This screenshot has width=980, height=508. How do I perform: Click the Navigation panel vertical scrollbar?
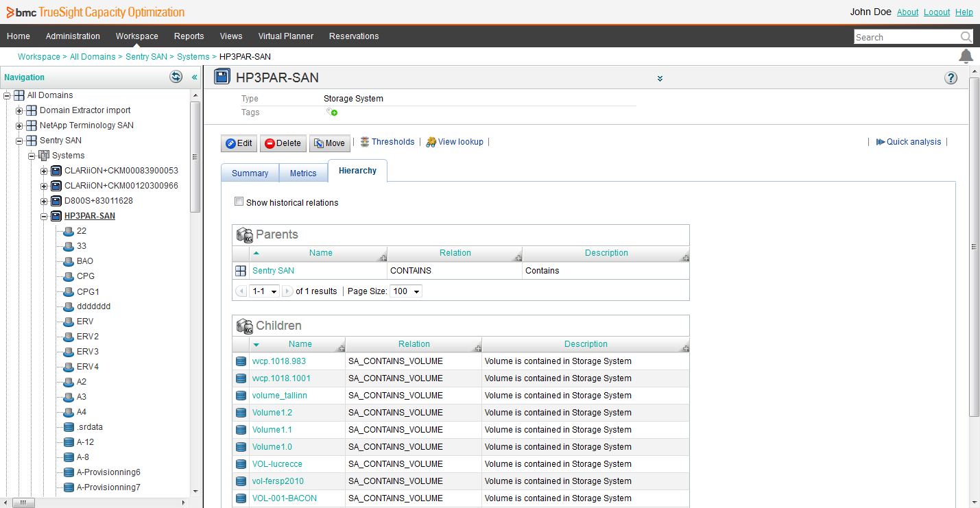point(195,158)
